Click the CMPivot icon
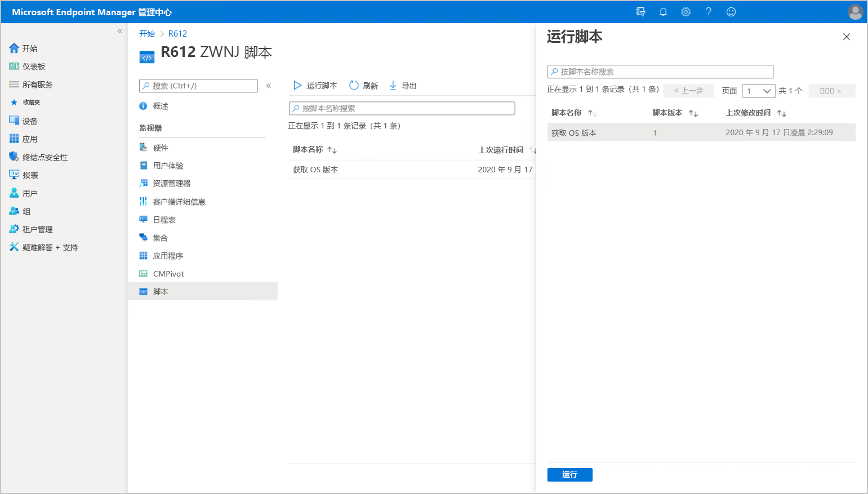Image resolution: width=868 pixels, height=494 pixels. (x=143, y=274)
